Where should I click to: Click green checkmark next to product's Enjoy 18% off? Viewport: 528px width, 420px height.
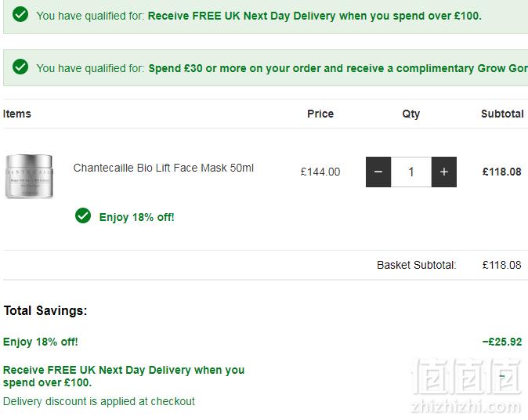pyautogui.click(x=83, y=215)
